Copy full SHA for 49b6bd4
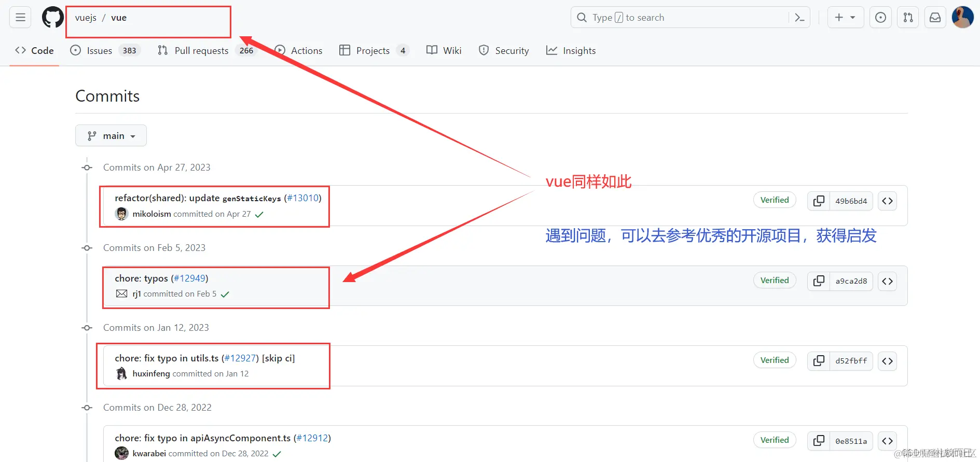The width and height of the screenshot is (980, 462). [x=819, y=201]
